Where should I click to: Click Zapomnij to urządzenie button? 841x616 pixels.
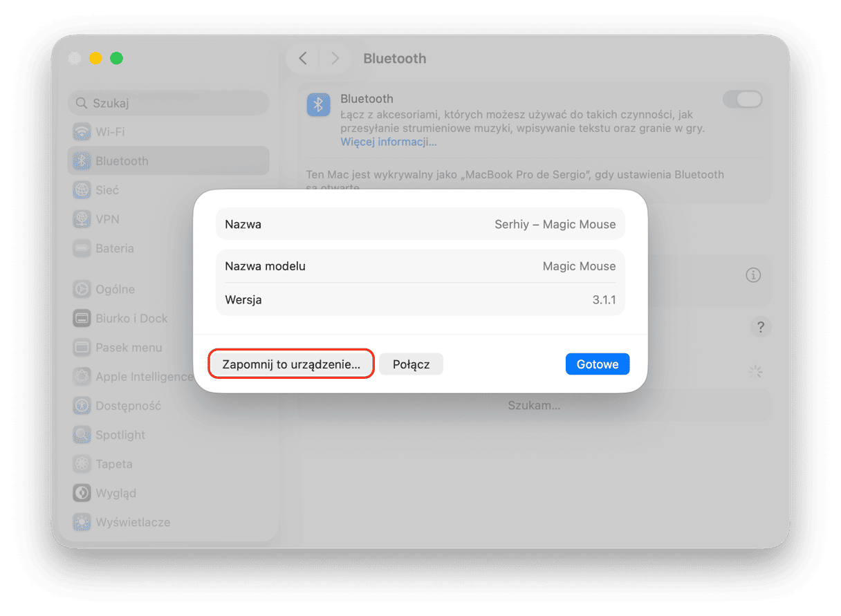point(291,364)
